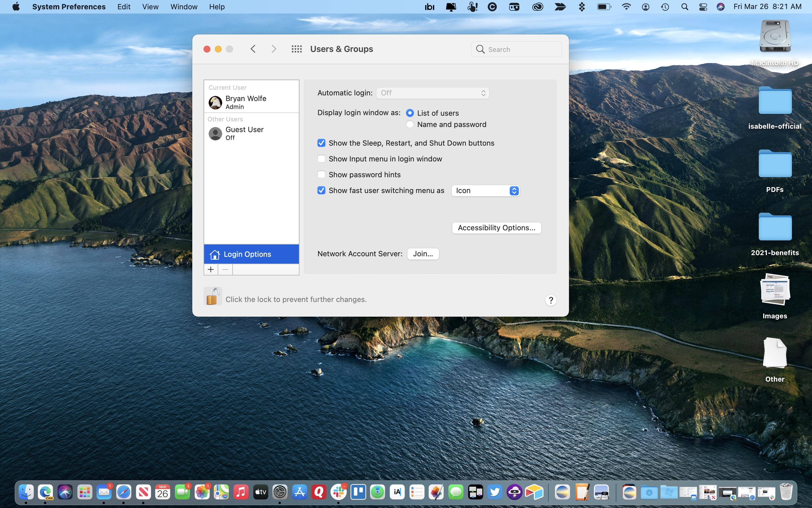Open Macintosh HD drive on desktop
This screenshot has height=508, width=812.
tap(775, 36)
